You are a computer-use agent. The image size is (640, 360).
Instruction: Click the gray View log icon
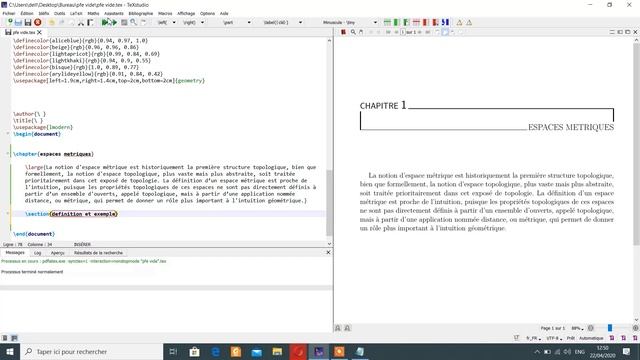coord(124,22)
